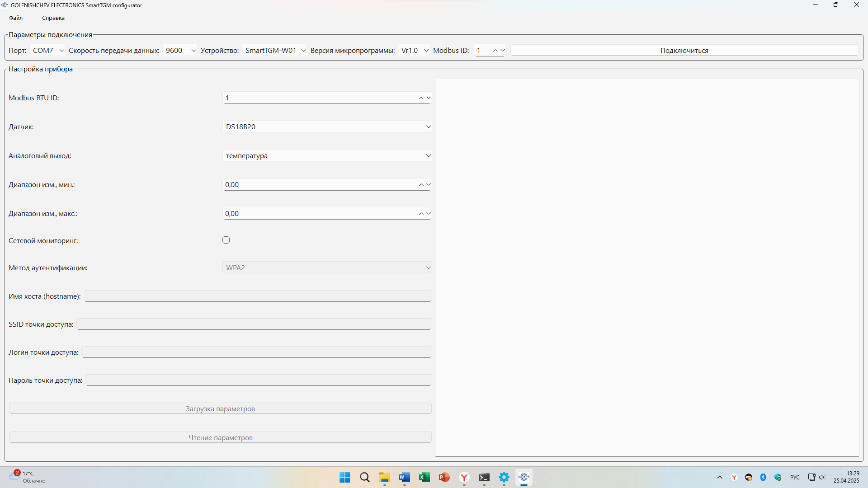The width and height of the screenshot is (868, 488).
Task: Expand the Аналоговый выход dropdown
Action: (x=327, y=155)
